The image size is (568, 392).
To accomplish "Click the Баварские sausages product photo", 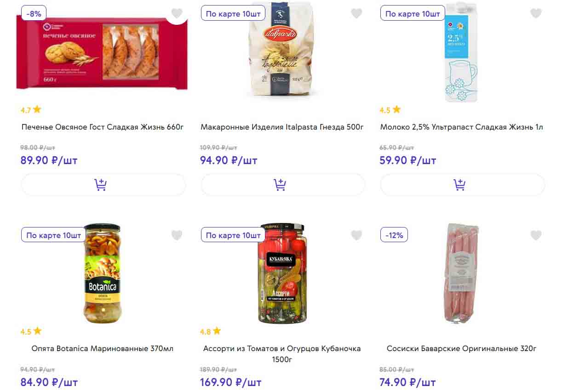I will pyautogui.click(x=461, y=274).
